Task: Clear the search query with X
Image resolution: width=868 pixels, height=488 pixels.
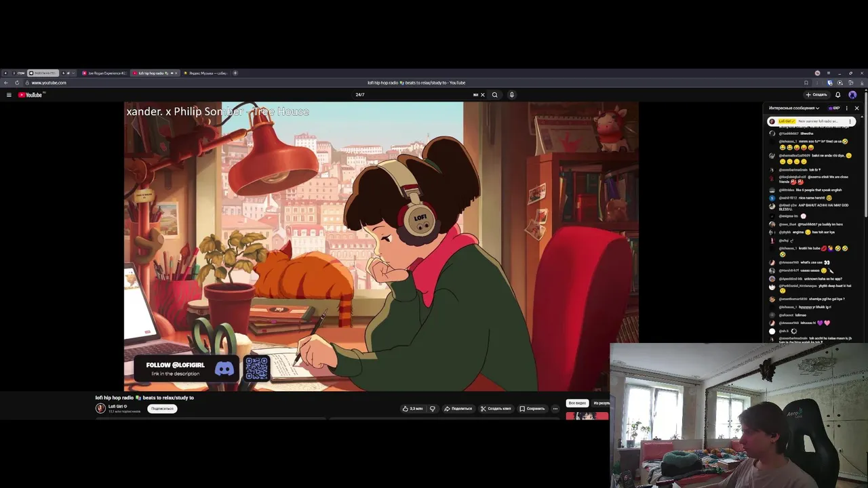Action: tap(483, 95)
